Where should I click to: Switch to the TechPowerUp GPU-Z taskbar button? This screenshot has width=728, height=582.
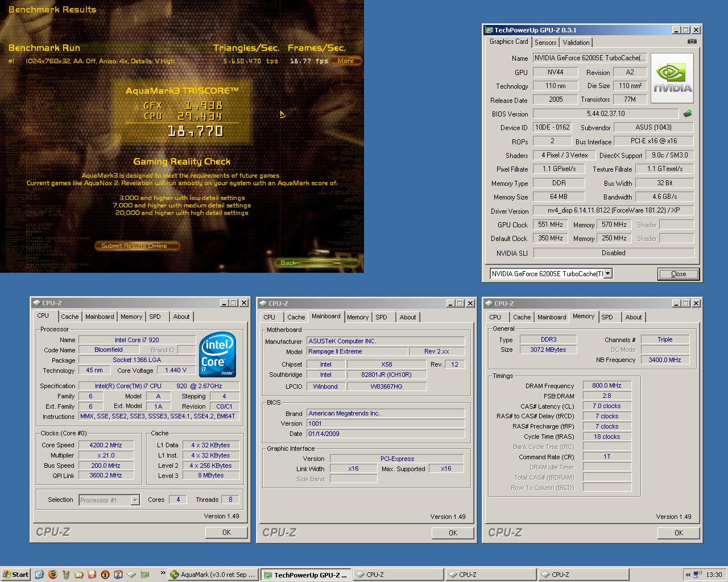(x=305, y=575)
